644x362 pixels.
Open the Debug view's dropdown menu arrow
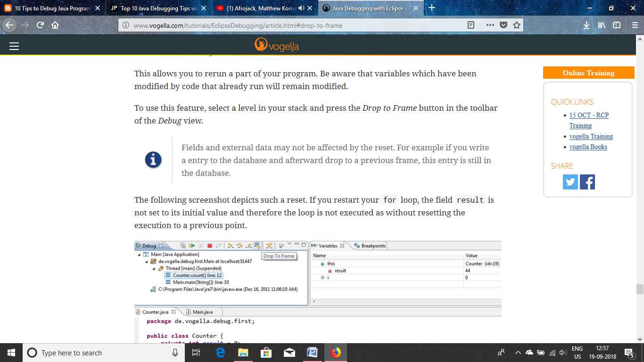point(289,244)
